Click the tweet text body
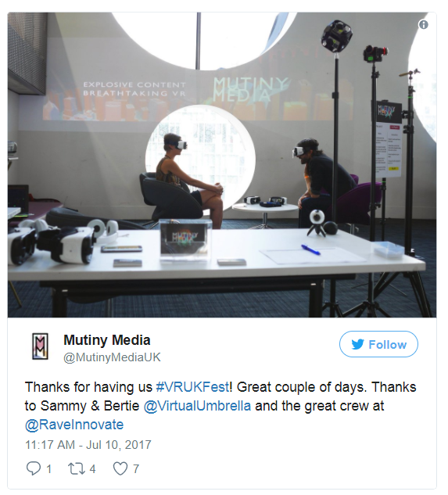This screenshot has height=495, width=448. pos(220,406)
